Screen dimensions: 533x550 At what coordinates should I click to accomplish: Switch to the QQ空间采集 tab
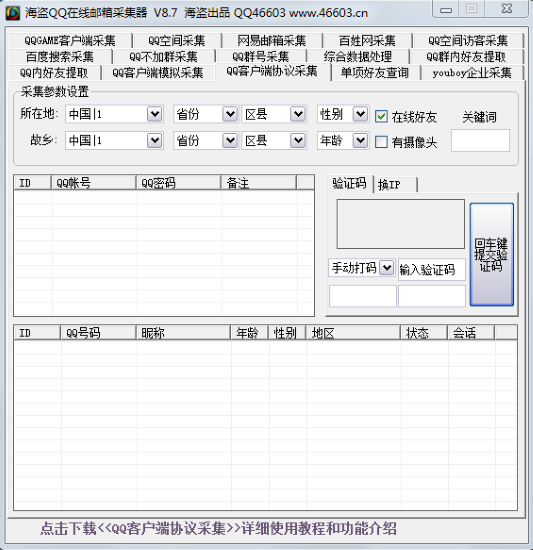point(177,41)
